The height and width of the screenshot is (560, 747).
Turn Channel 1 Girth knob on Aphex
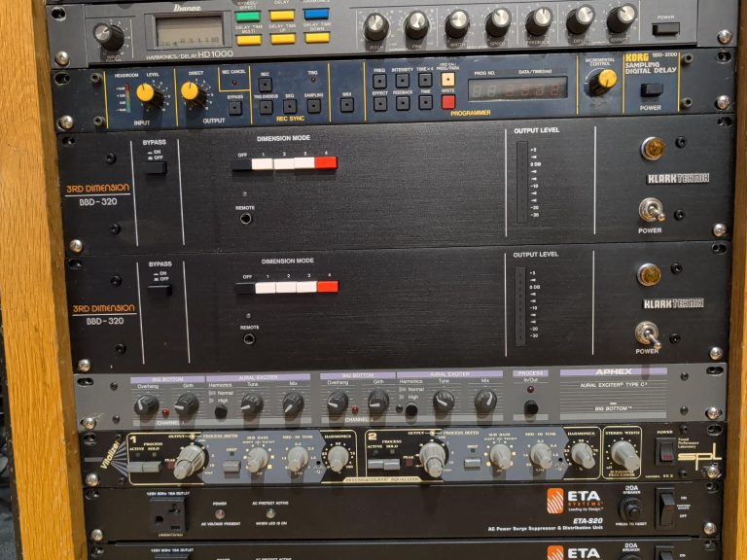click(187, 404)
